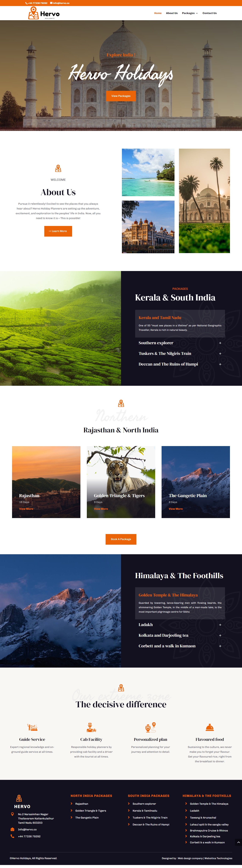Click the Golden Triangle & Tigers tiger thumbnail

tap(121, 482)
